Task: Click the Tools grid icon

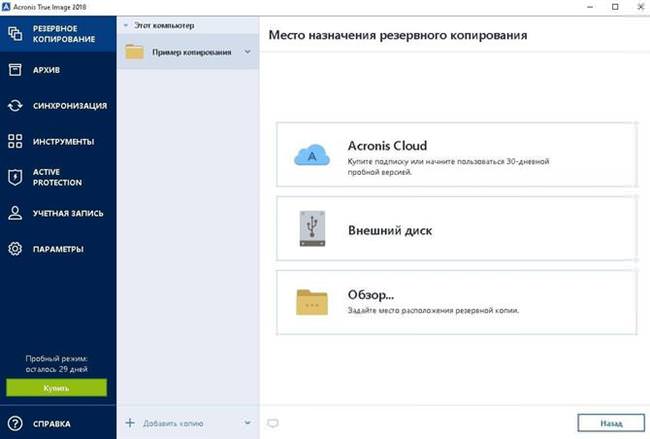Action: tap(15, 141)
